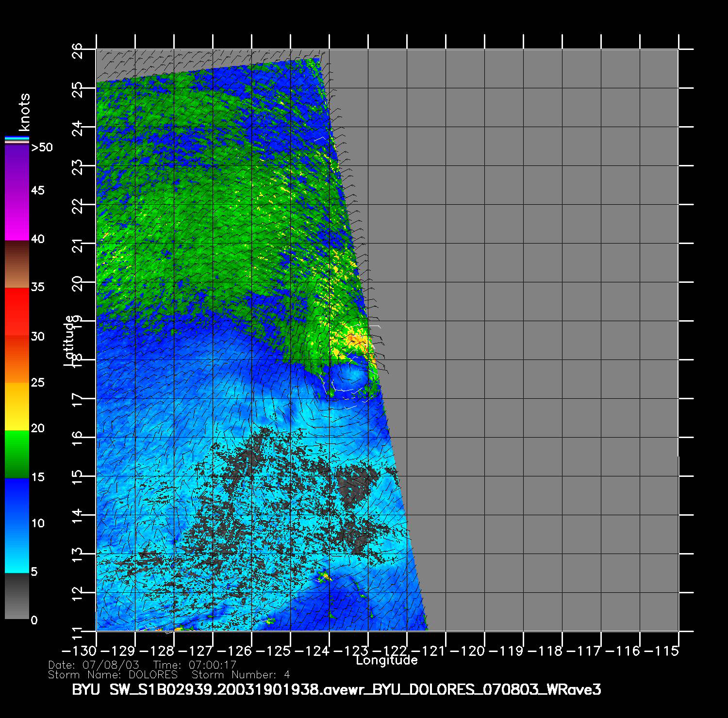Click the cyan 5–10 knots color band
The width and height of the screenshot is (728, 718).
coord(17,548)
